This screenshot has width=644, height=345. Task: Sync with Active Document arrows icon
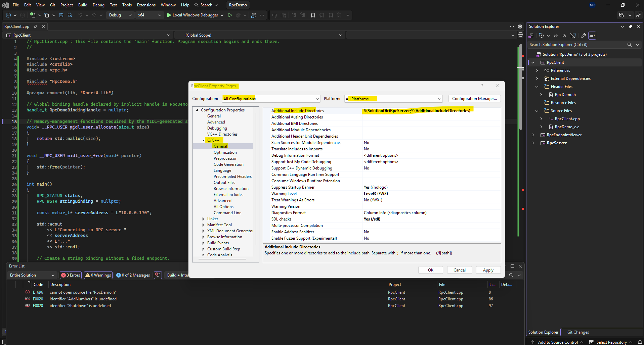click(556, 36)
